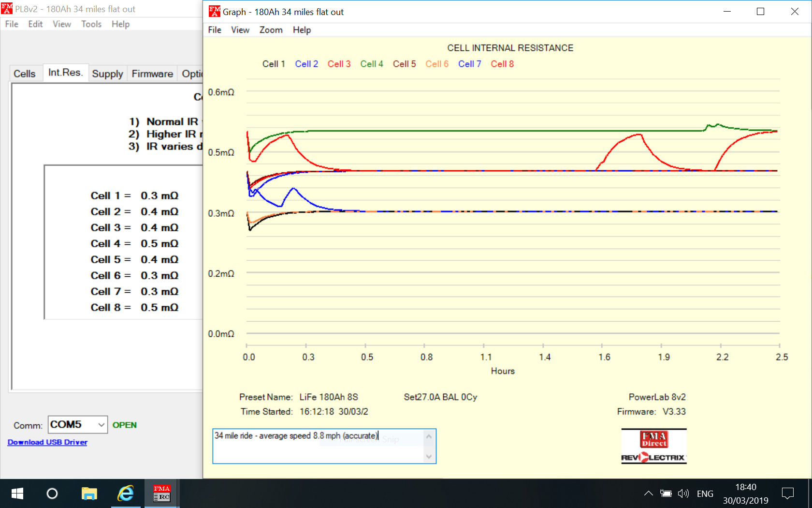Toggle Cell 8 trace in the legend
812x508 pixels.
(x=502, y=64)
